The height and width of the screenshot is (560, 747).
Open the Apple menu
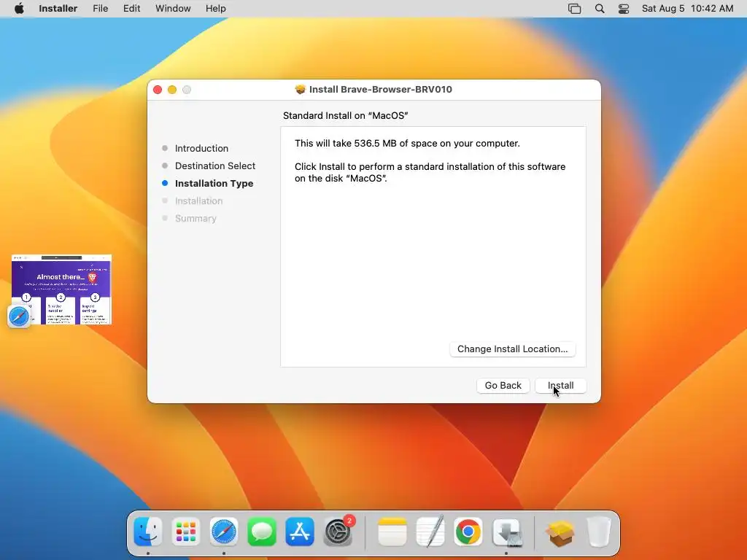tap(19, 9)
